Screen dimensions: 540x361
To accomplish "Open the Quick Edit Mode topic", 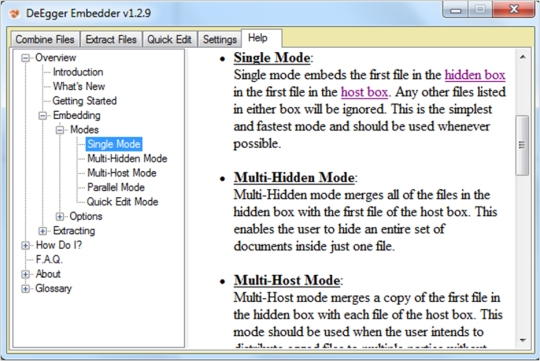I will pos(122,202).
